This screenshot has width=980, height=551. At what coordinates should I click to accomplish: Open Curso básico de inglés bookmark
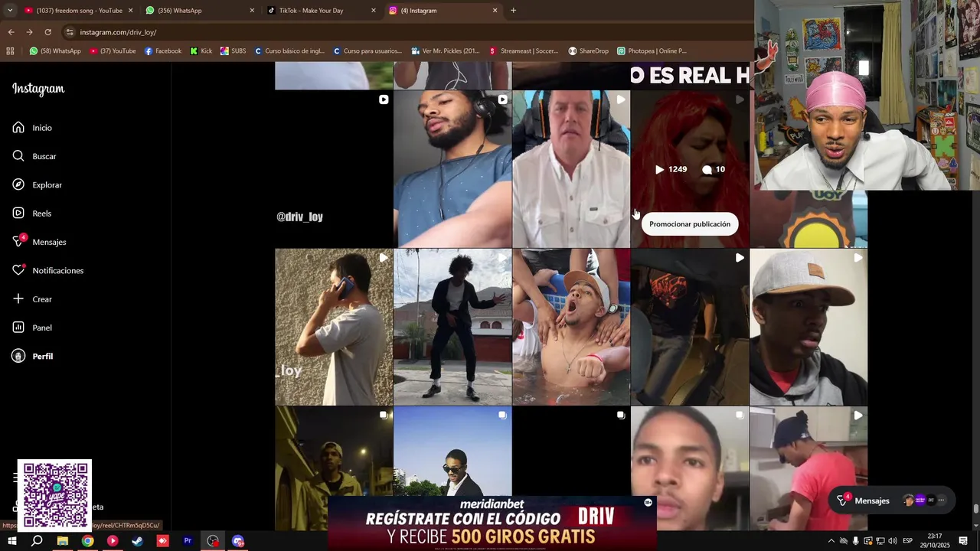289,51
